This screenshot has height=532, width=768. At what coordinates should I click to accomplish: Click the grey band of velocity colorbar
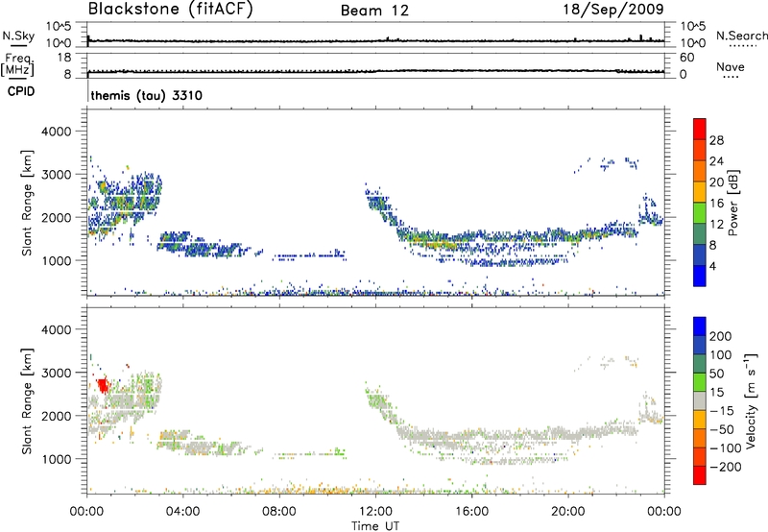700,401
